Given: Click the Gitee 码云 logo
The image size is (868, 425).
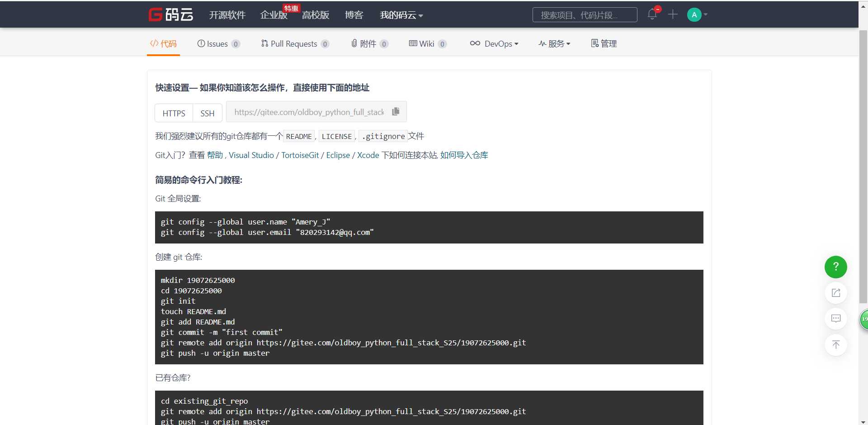Looking at the screenshot, I should pyautogui.click(x=171, y=14).
